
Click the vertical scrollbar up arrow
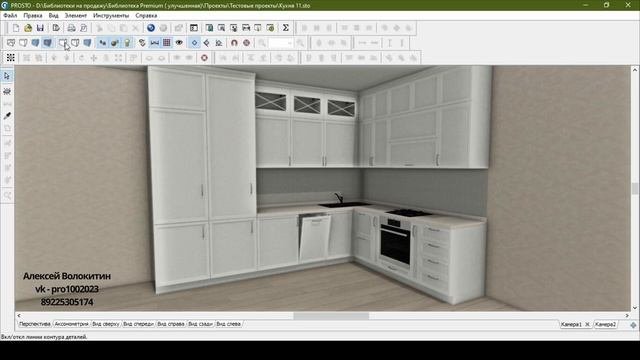[x=635, y=70]
